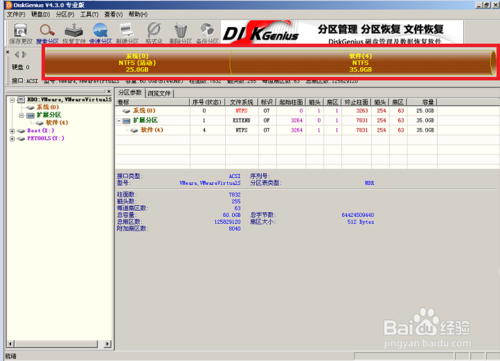
Task: Click the tree panel horizontal scrollbar track
Action: [59, 344]
